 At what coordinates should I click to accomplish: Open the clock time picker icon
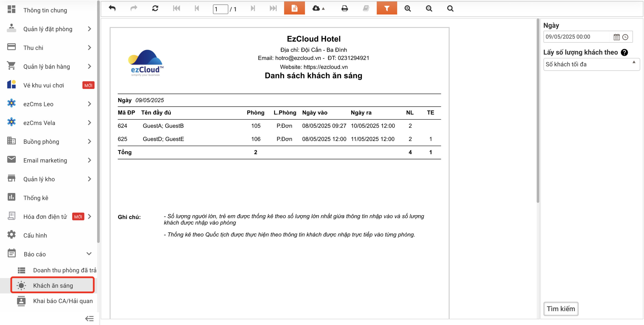tap(625, 37)
